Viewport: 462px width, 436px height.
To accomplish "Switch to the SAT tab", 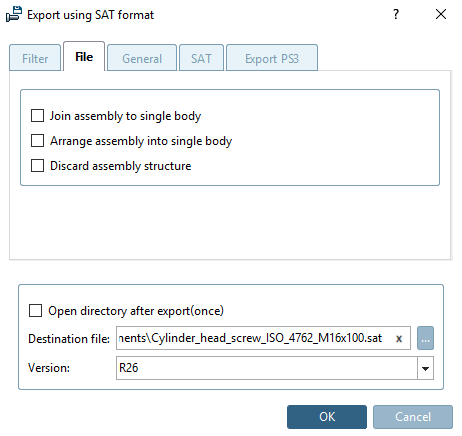I will pyautogui.click(x=201, y=58).
